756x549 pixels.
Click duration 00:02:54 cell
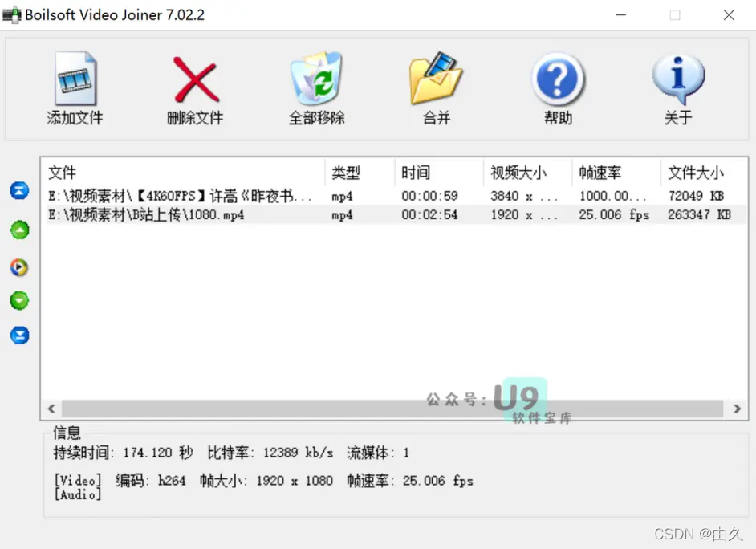(429, 215)
